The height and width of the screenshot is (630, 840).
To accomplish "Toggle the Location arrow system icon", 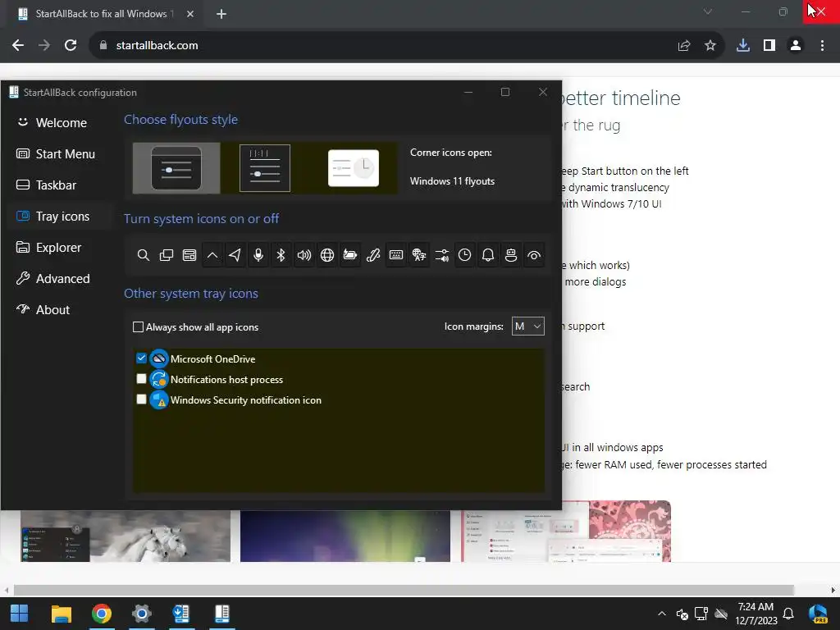I will click(235, 256).
